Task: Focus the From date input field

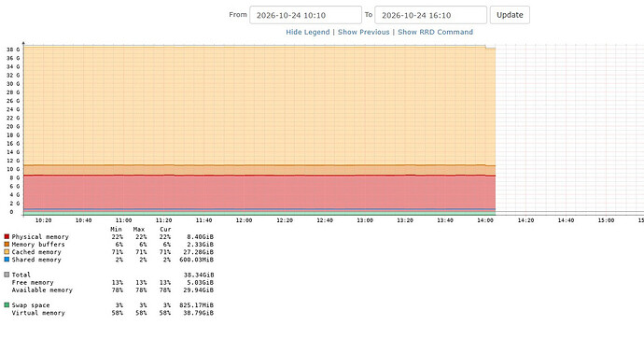Action: (305, 15)
